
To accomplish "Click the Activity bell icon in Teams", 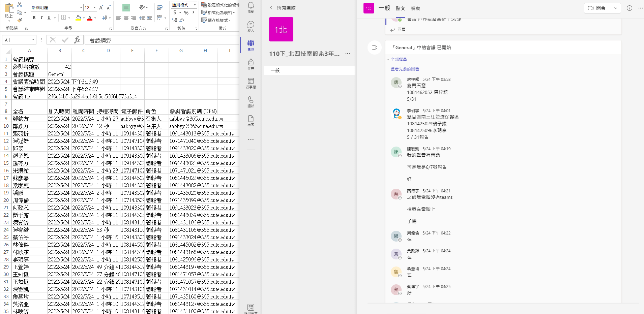I will tap(251, 7).
